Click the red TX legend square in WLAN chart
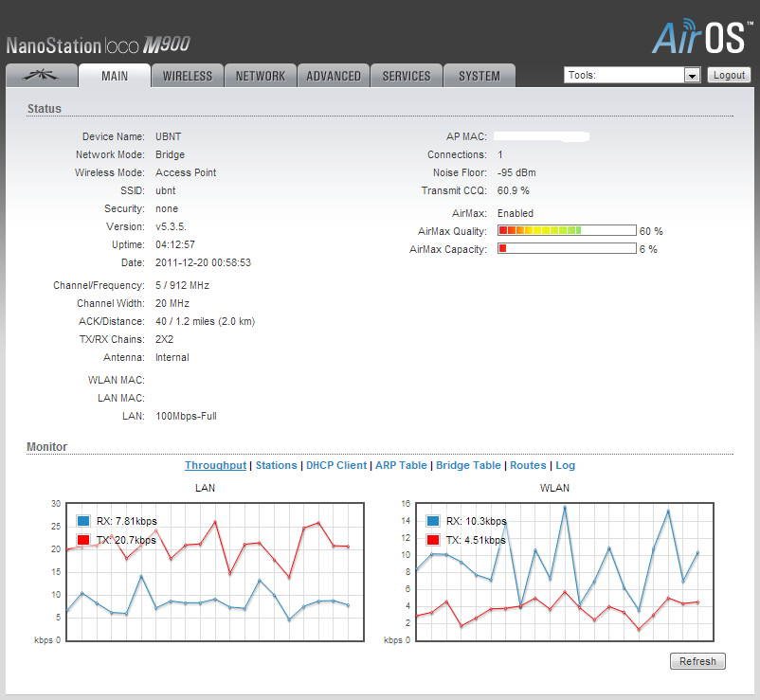Viewport: 760px width, 700px height. click(x=433, y=540)
